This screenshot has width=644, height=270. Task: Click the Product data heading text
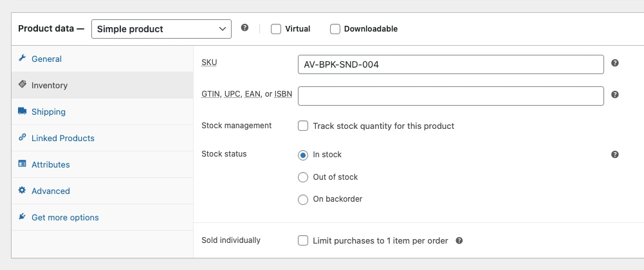coord(51,29)
